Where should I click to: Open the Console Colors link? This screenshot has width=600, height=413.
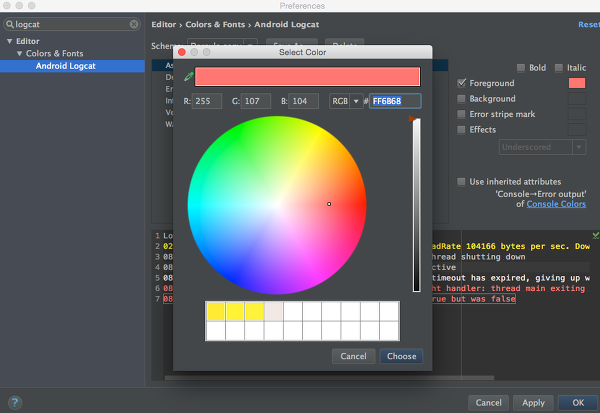point(556,204)
